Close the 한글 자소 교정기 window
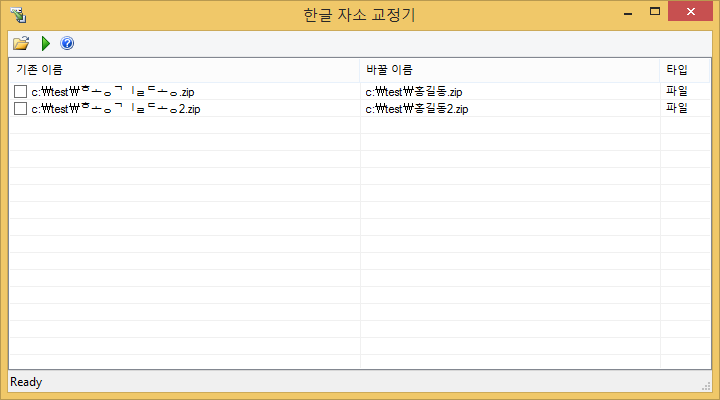This screenshot has height=400, width=720. (691, 11)
